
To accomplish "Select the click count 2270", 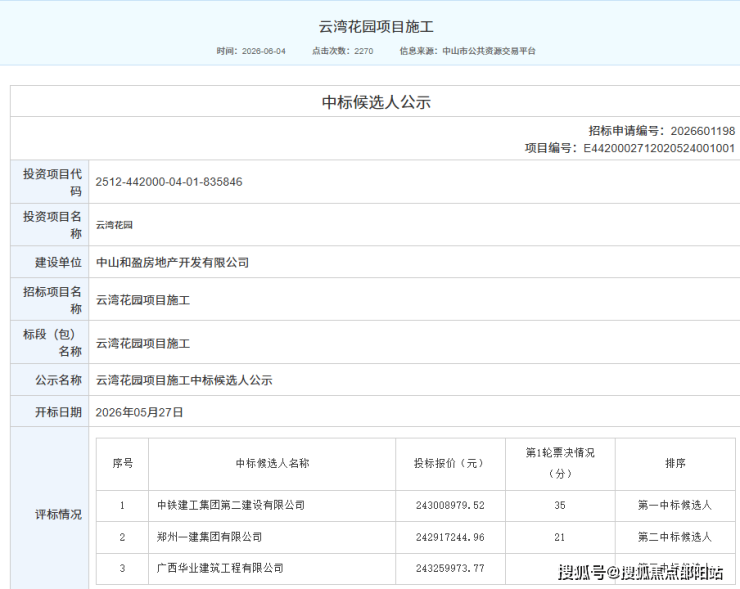I will click(364, 51).
